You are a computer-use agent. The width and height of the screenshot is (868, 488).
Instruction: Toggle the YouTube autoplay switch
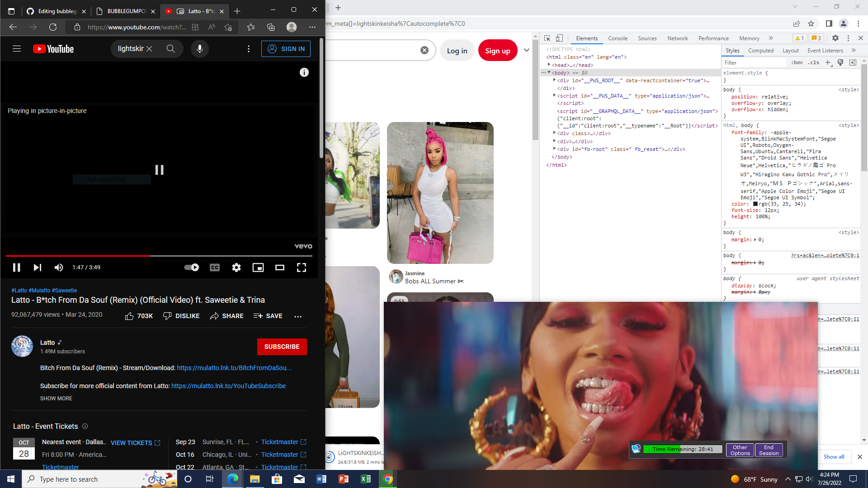pyautogui.click(x=192, y=267)
